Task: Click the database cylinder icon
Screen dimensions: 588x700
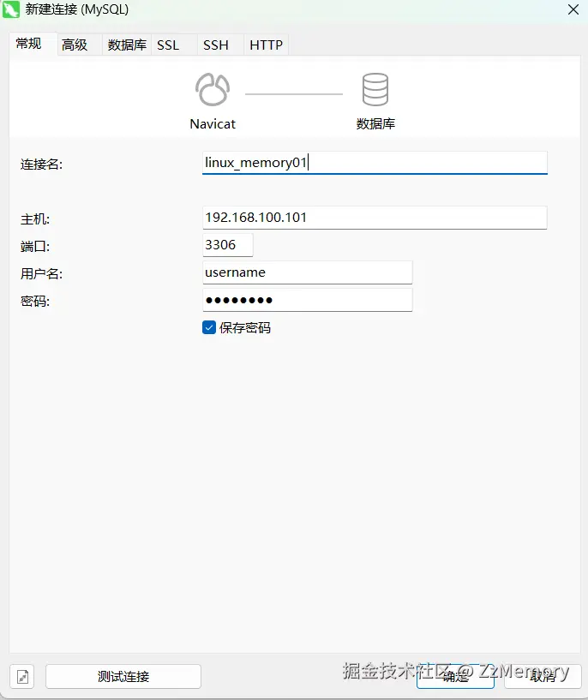Action: tap(375, 89)
